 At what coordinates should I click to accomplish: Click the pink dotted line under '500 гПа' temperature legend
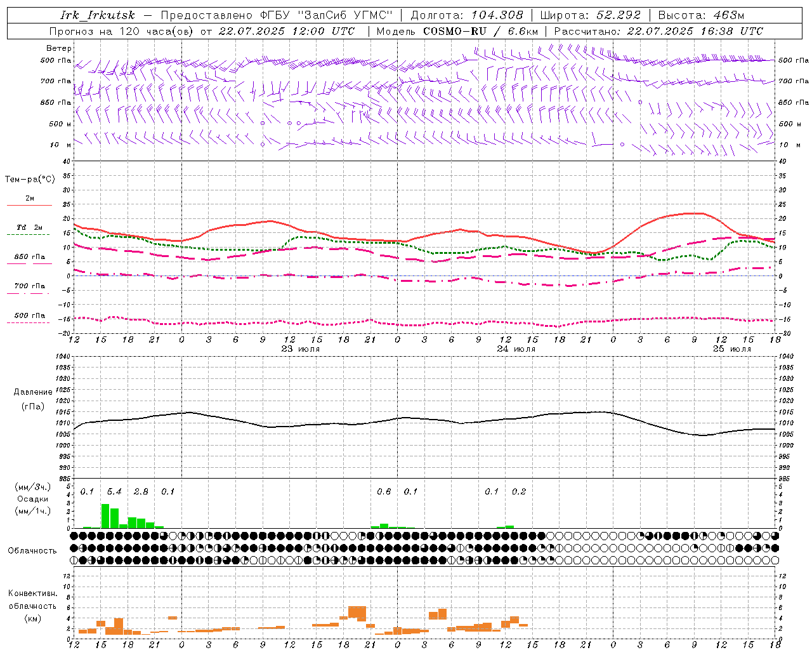(x=29, y=322)
